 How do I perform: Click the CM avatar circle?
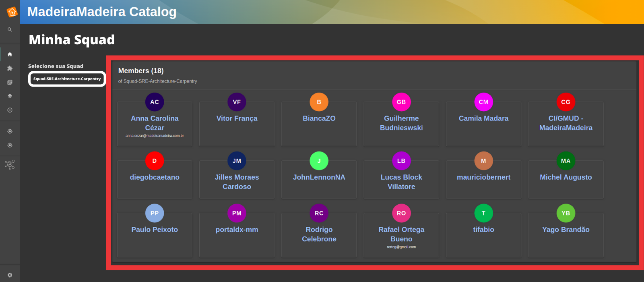[x=483, y=102]
